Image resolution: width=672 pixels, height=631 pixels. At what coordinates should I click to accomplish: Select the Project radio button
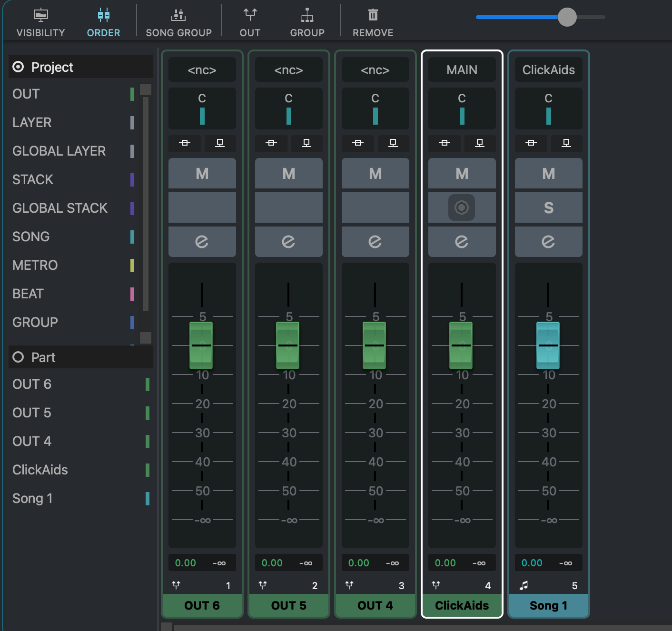click(x=18, y=67)
